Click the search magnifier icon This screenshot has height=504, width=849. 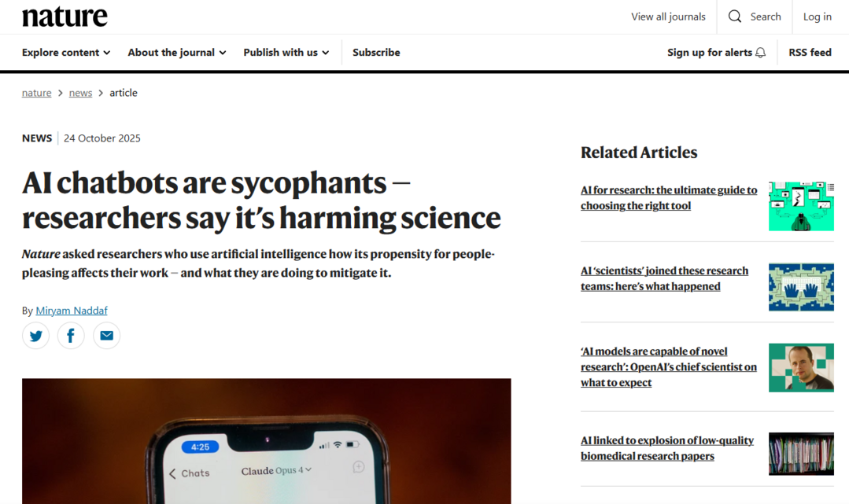735,17
